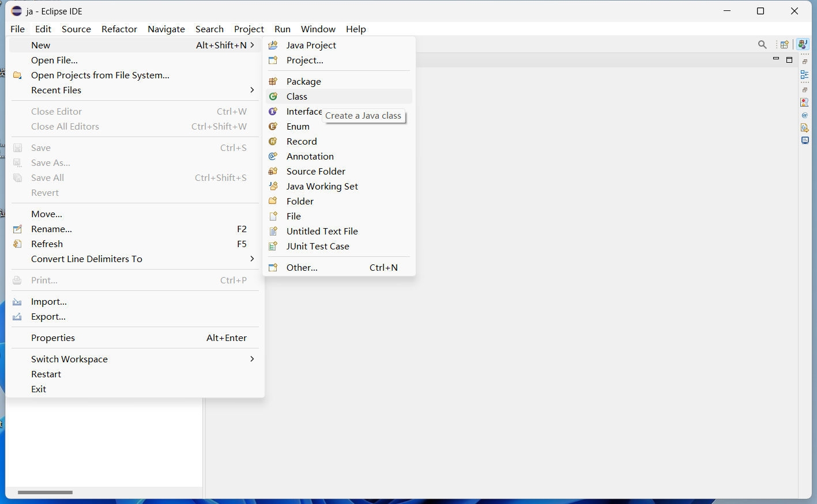Create a new Enum
This screenshot has height=504, width=817.
point(339,126)
